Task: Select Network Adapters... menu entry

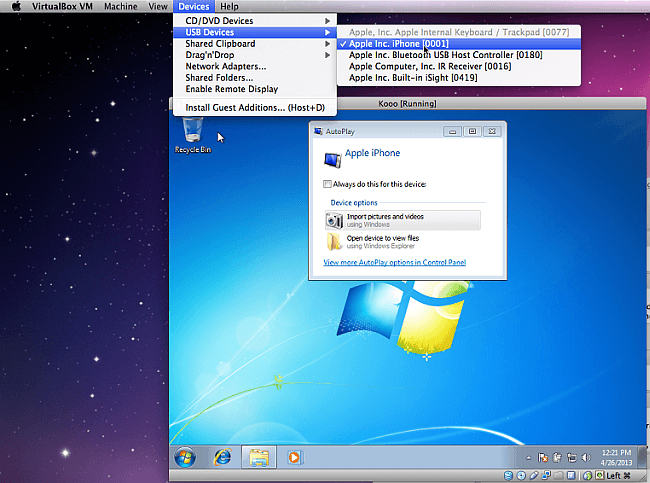Action: tap(255, 66)
